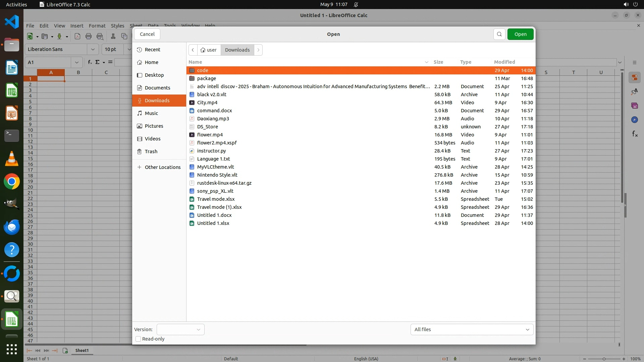Click the search icon in Open dialog
The height and width of the screenshot is (362, 644).
click(x=499, y=34)
